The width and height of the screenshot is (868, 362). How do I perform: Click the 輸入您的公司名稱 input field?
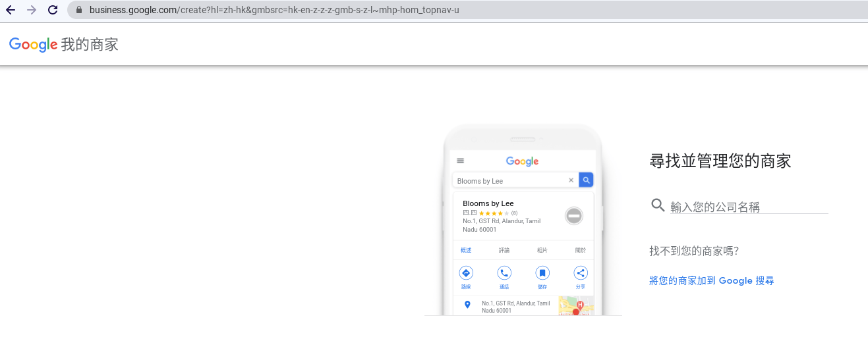tap(749, 207)
